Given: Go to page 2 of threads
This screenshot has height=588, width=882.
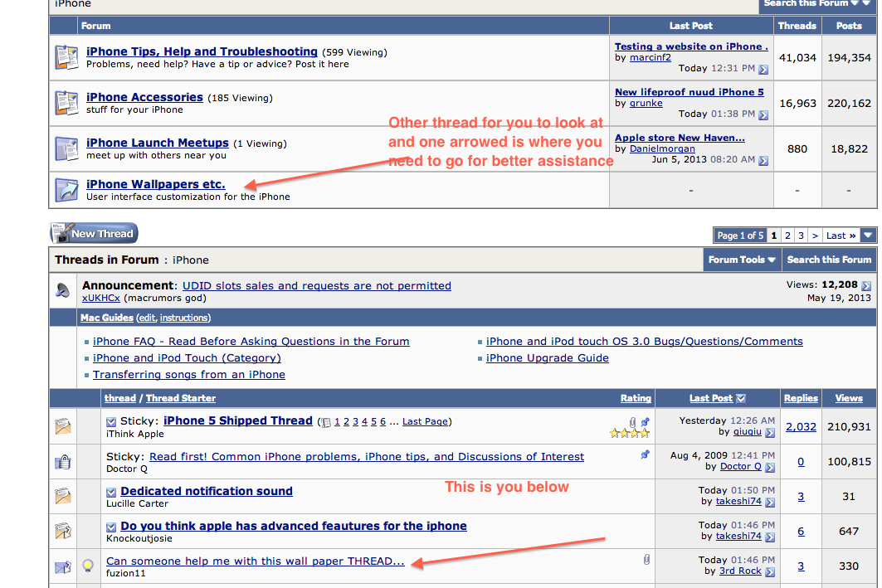Looking at the screenshot, I should [788, 236].
